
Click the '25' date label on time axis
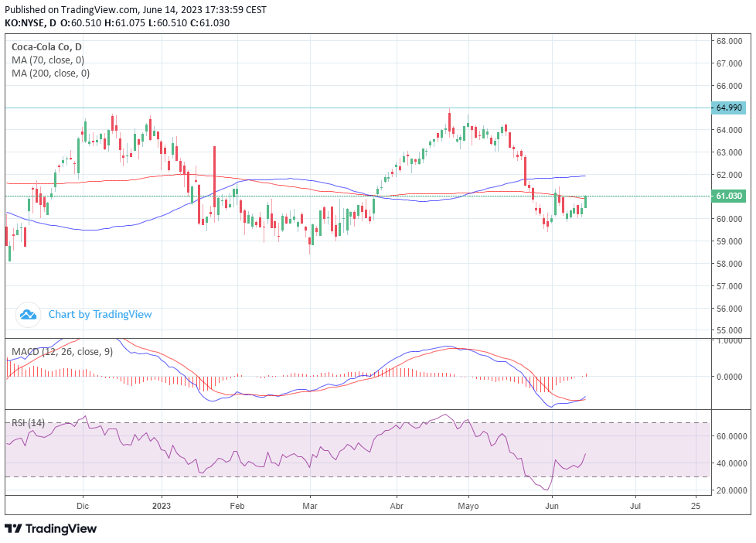pos(695,506)
